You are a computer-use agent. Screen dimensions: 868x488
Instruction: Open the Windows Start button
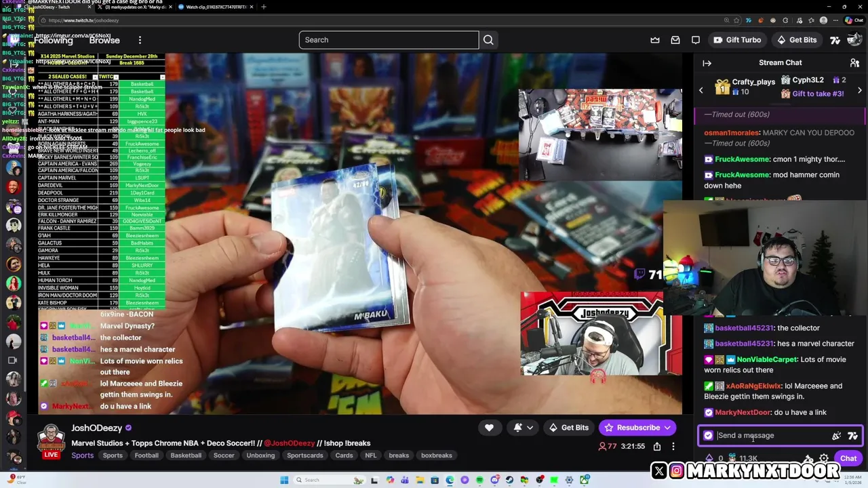pos(284,480)
